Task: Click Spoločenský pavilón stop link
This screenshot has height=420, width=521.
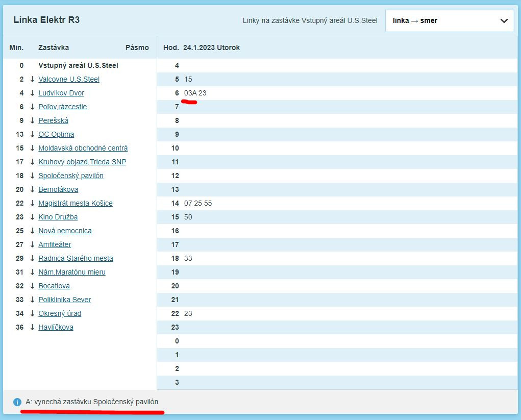Action: point(71,176)
